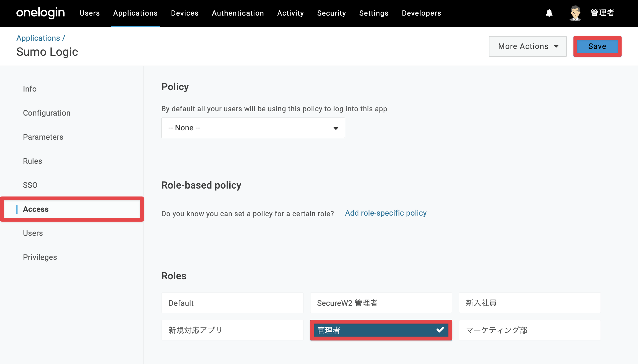
Task: Toggle the SecureW2 管理者 role
Action: coord(381,303)
